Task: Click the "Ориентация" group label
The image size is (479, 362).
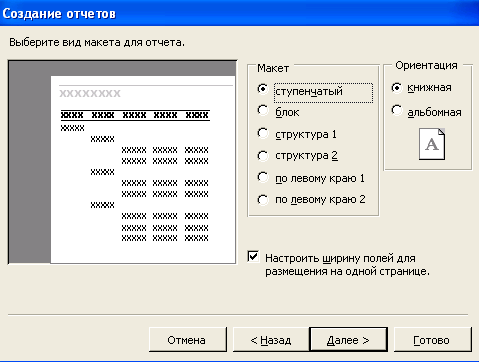Action: click(x=426, y=66)
